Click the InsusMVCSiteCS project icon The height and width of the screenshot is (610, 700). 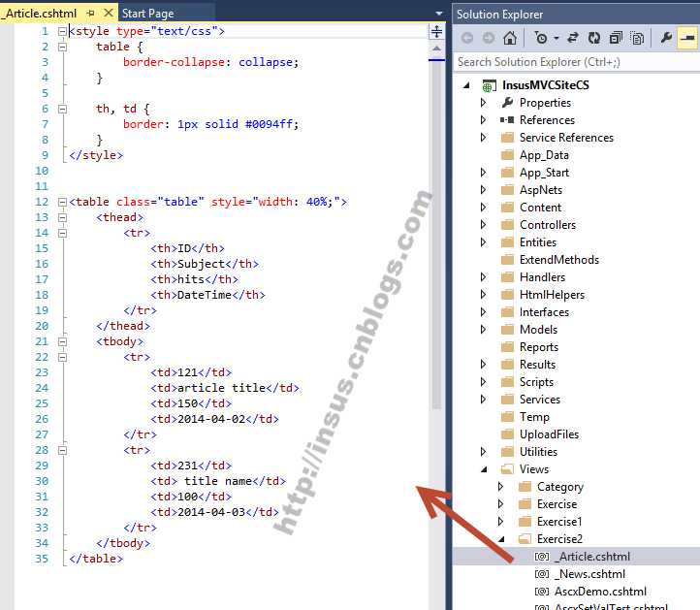click(489, 85)
